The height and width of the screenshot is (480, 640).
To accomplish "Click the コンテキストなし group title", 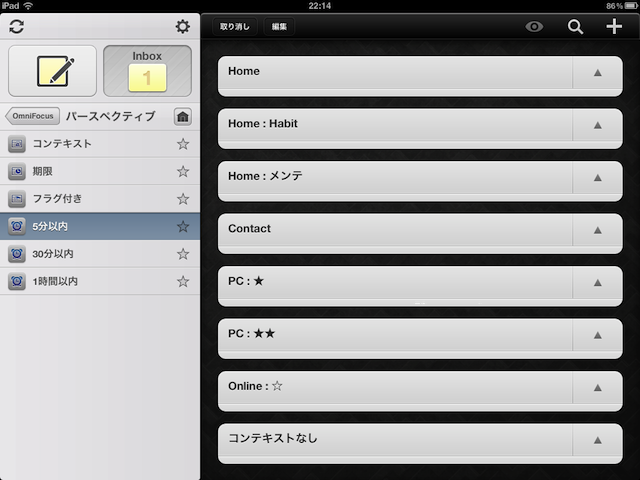I will coord(273,438).
